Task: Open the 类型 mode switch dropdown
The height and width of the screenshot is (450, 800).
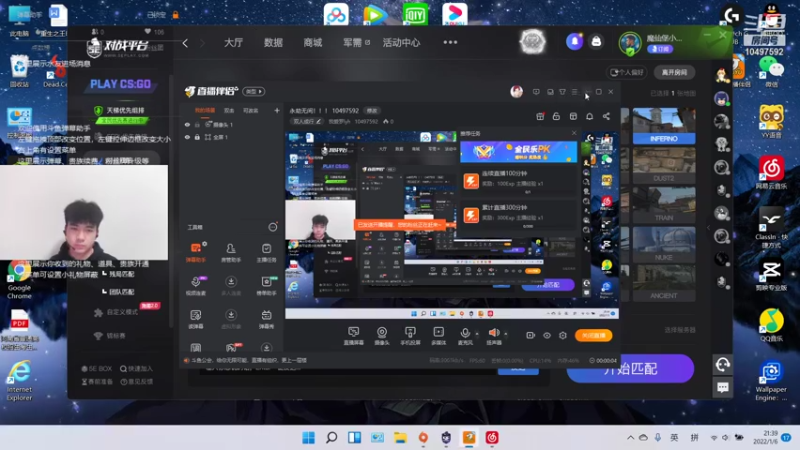Action: click(x=254, y=91)
